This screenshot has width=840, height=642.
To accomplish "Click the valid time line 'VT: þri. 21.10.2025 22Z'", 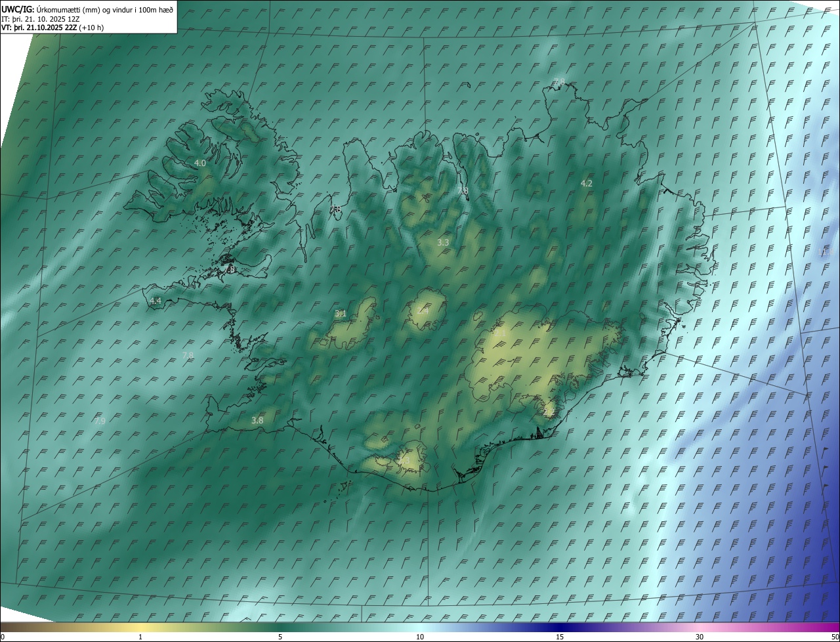I will [x=39, y=28].
